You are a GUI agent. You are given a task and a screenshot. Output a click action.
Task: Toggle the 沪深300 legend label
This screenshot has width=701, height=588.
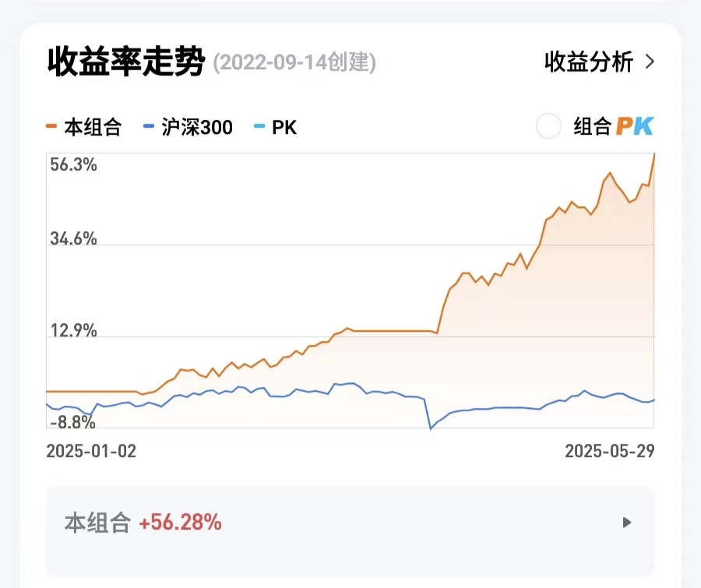coord(197,127)
